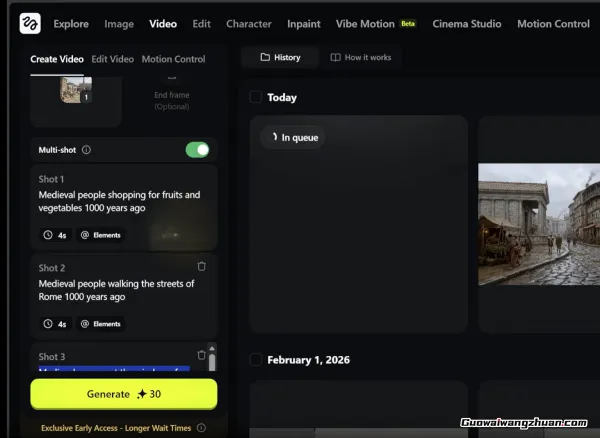This screenshot has height=438, width=600.
Task: Open Elements picker for Shot 1
Action: [101, 235]
